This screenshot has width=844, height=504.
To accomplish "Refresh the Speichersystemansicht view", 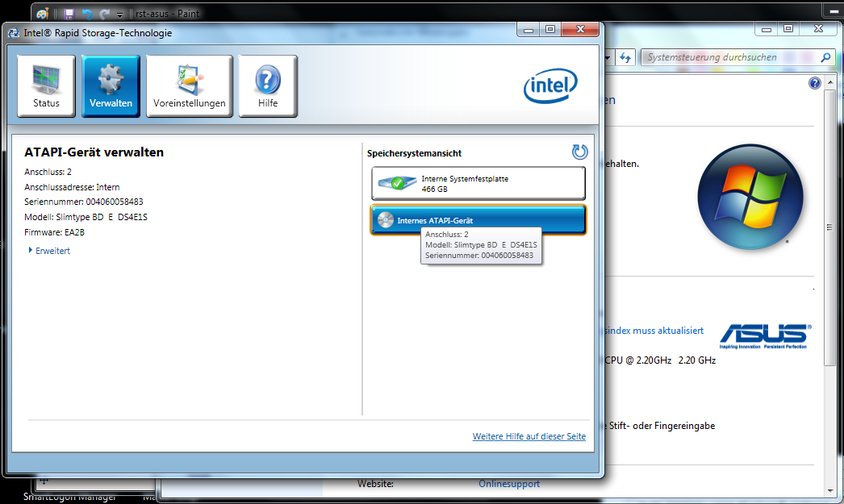I will (x=579, y=152).
